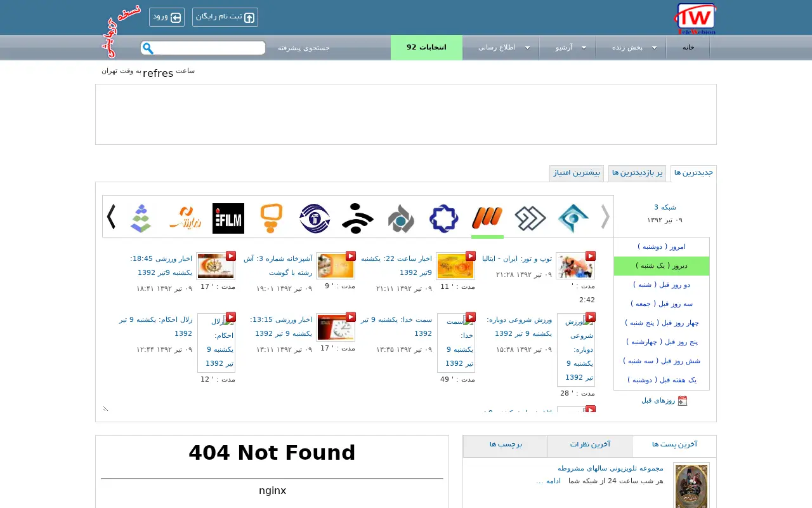812x508 pixels.
Task: Choose دو روز قبل ( شنبه ) day
Action: [x=662, y=285]
